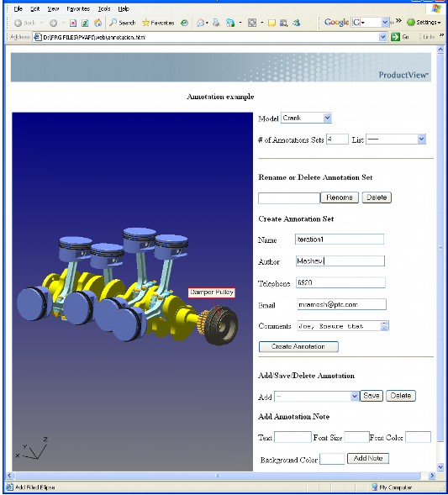Click the Author input field

click(x=340, y=261)
